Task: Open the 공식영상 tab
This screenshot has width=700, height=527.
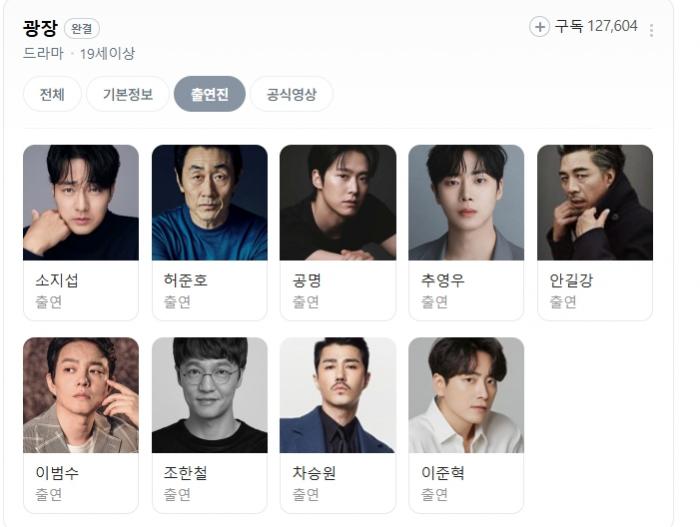Action: (292, 94)
